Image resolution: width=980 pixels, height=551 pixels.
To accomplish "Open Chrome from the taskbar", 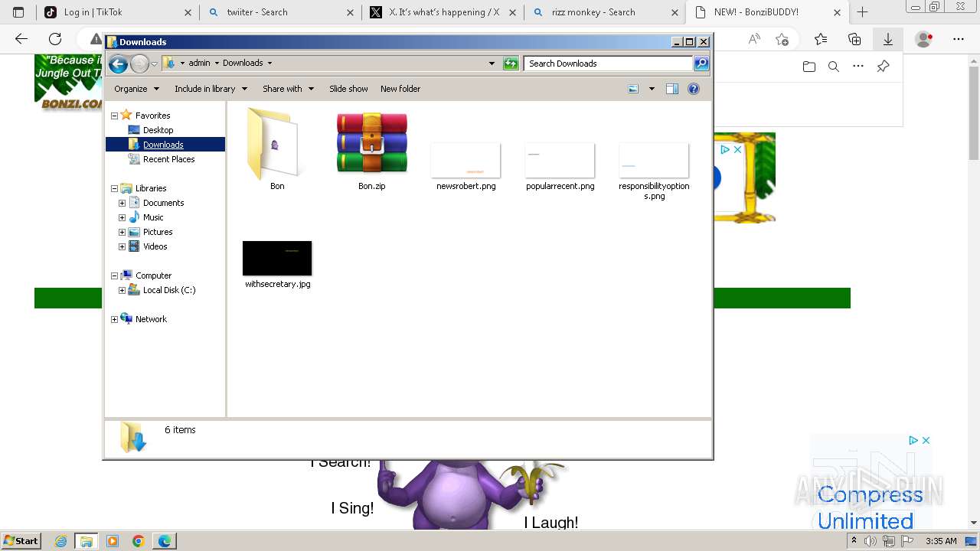I will [138, 541].
